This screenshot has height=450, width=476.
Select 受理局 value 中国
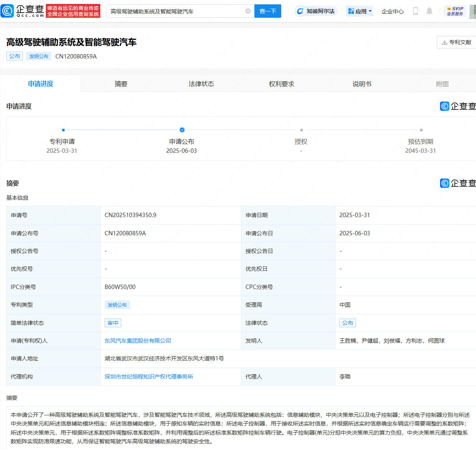(345, 305)
